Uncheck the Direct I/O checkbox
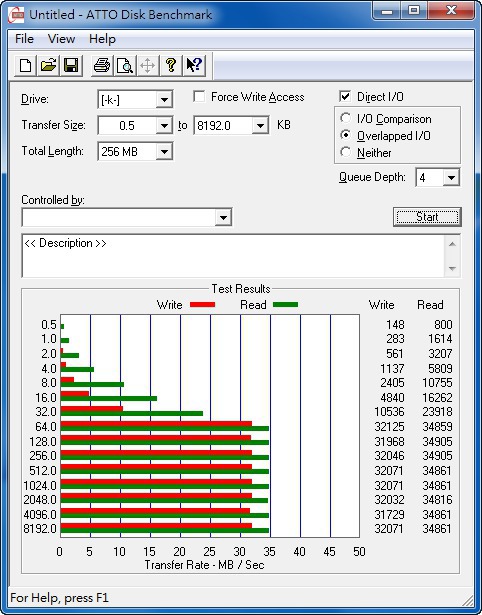Viewport: 482px width, 615px height. click(x=345, y=96)
